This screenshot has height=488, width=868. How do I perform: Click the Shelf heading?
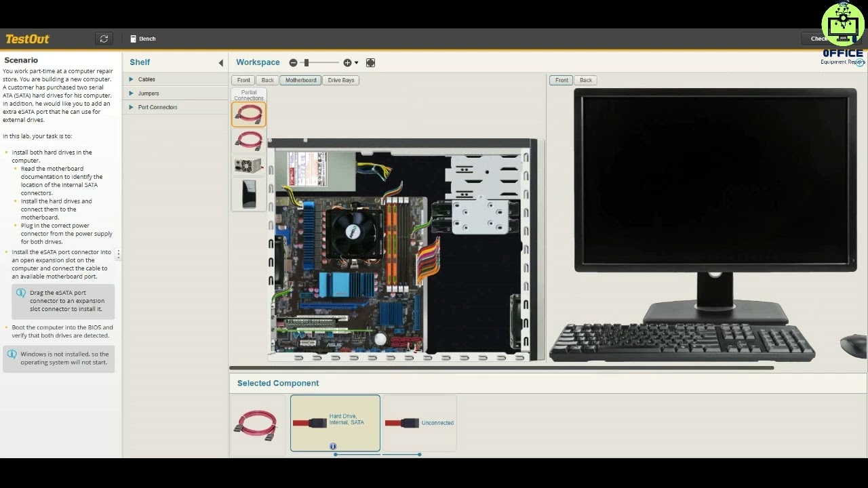140,62
